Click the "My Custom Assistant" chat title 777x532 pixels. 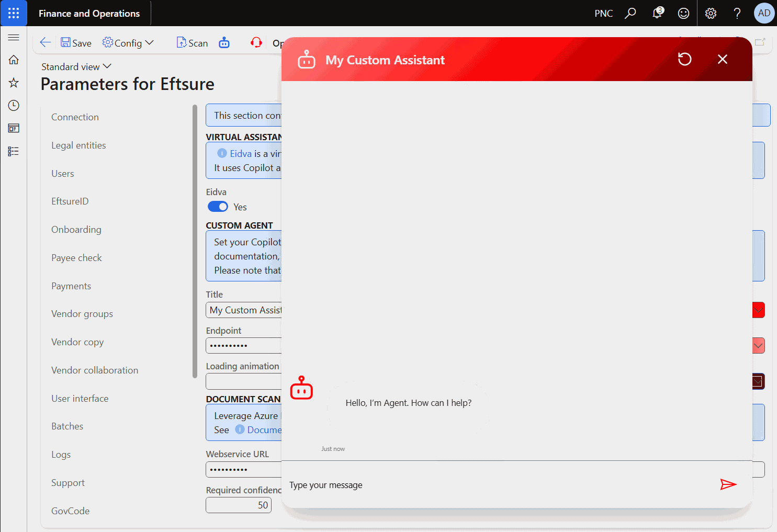pos(385,60)
